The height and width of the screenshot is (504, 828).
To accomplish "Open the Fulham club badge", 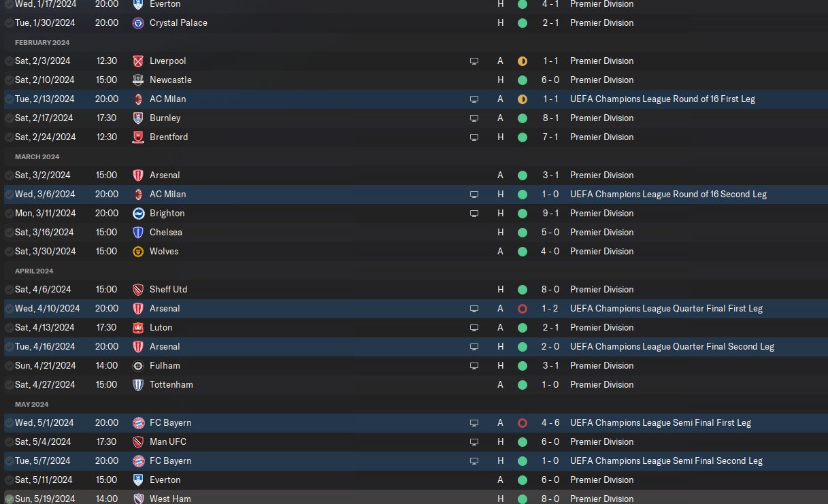I will coord(138,365).
